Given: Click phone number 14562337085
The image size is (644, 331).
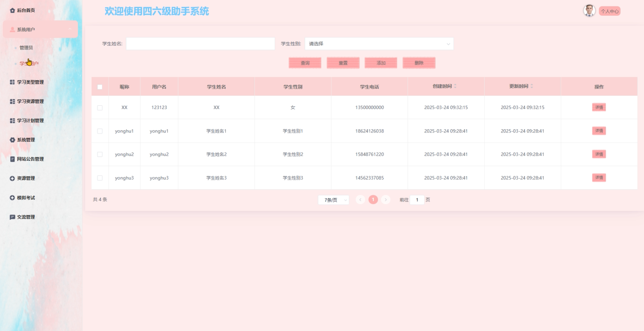Looking at the screenshot, I should click(x=370, y=178).
